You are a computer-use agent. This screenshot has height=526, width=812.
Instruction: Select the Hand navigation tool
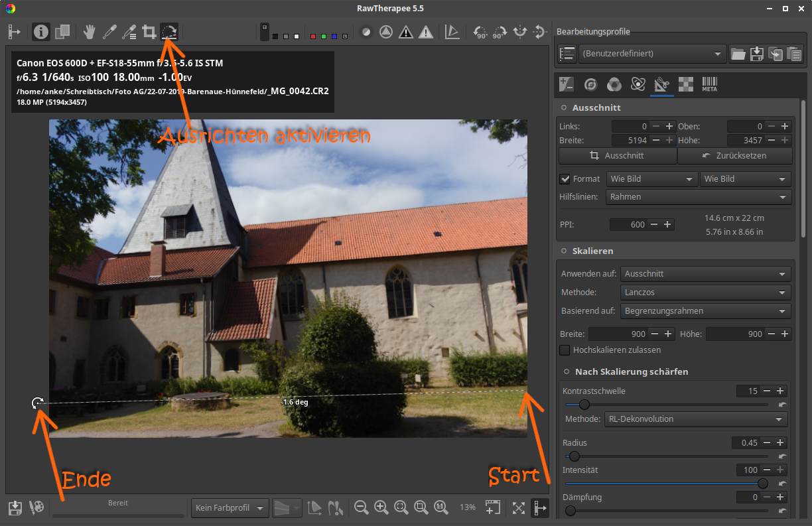coord(90,32)
